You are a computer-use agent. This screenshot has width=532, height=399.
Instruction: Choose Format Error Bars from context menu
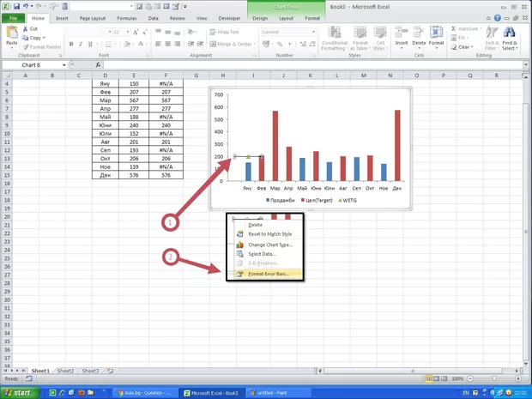pos(269,274)
